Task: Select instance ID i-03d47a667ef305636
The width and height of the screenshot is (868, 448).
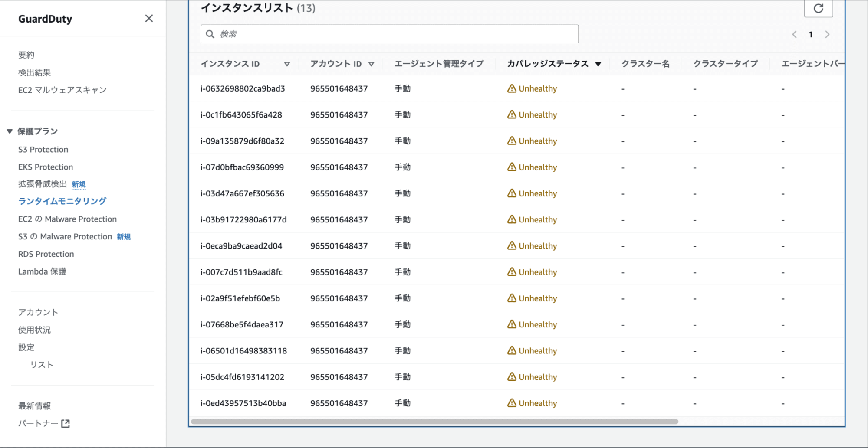Action: click(x=242, y=193)
